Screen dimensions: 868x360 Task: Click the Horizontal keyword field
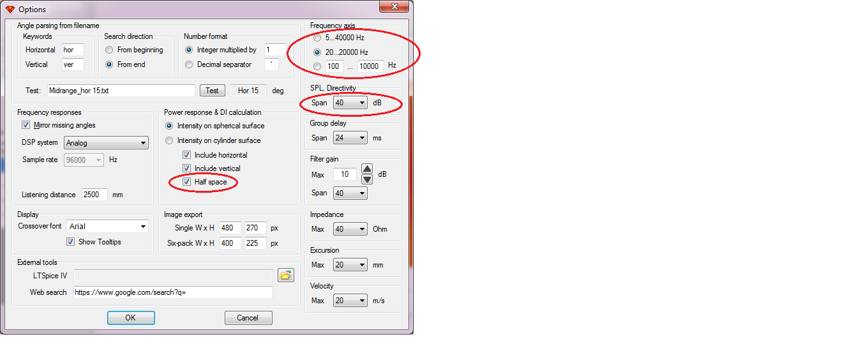pyautogui.click(x=73, y=50)
